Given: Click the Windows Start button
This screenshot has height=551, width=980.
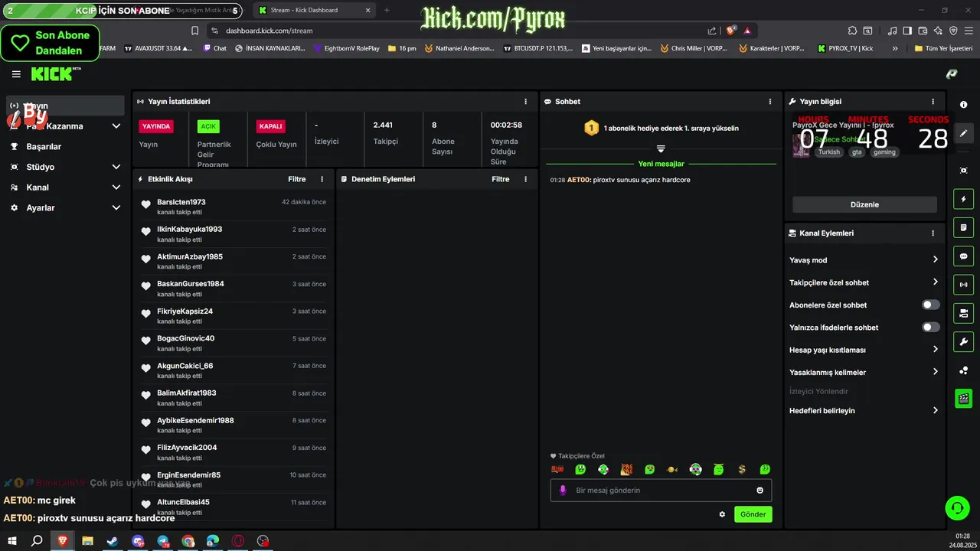Looking at the screenshot, I should (11, 540).
